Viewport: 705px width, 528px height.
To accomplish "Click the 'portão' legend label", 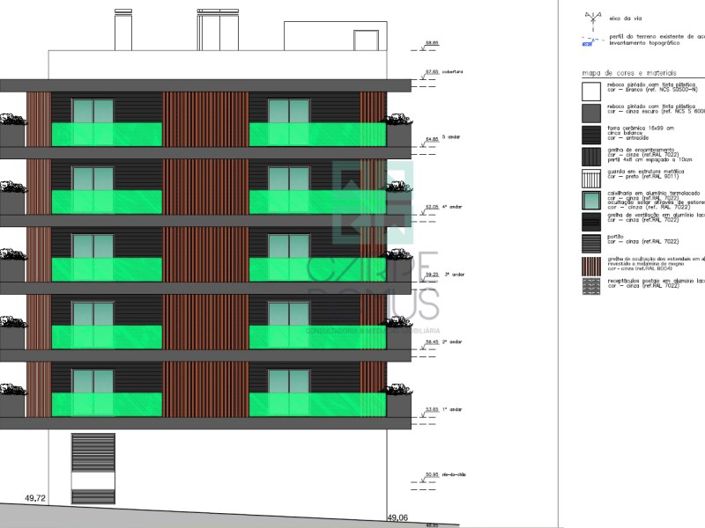I will [616, 237].
